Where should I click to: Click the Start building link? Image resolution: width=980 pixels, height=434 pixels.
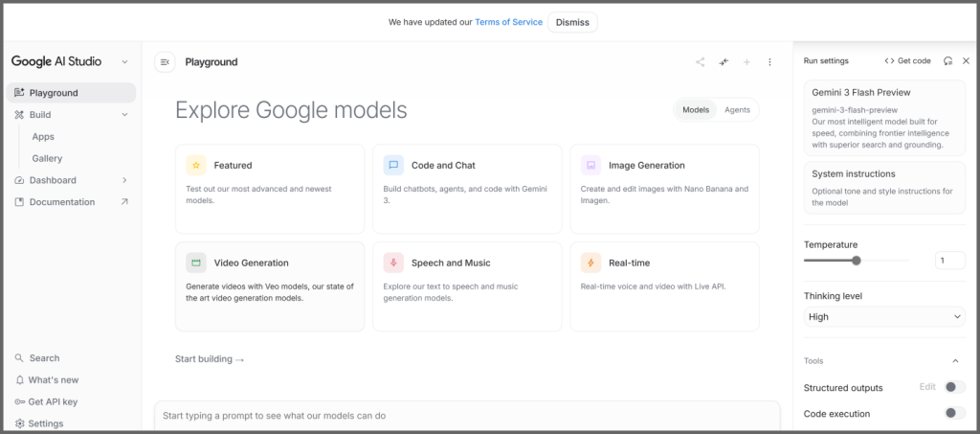pyautogui.click(x=210, y=359)
